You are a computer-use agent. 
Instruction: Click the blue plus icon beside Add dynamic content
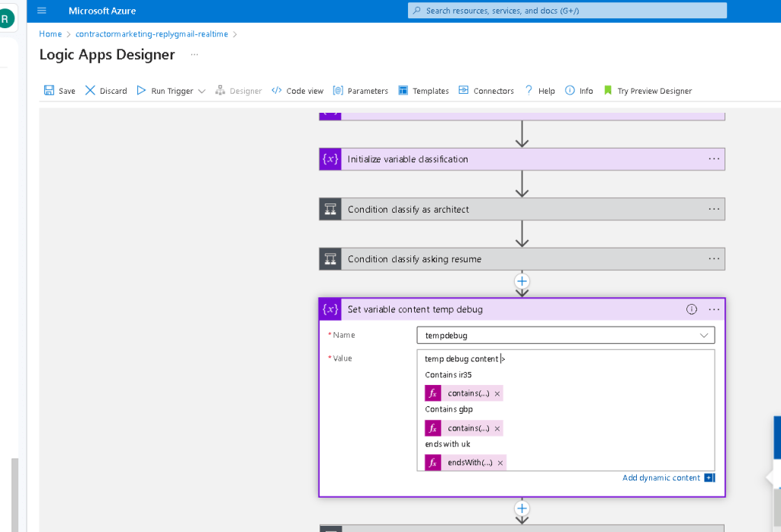[x=710, y=478]
